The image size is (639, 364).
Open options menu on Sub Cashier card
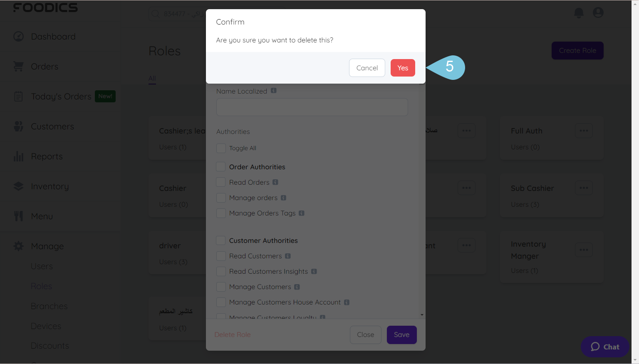[x=584, y=188]
